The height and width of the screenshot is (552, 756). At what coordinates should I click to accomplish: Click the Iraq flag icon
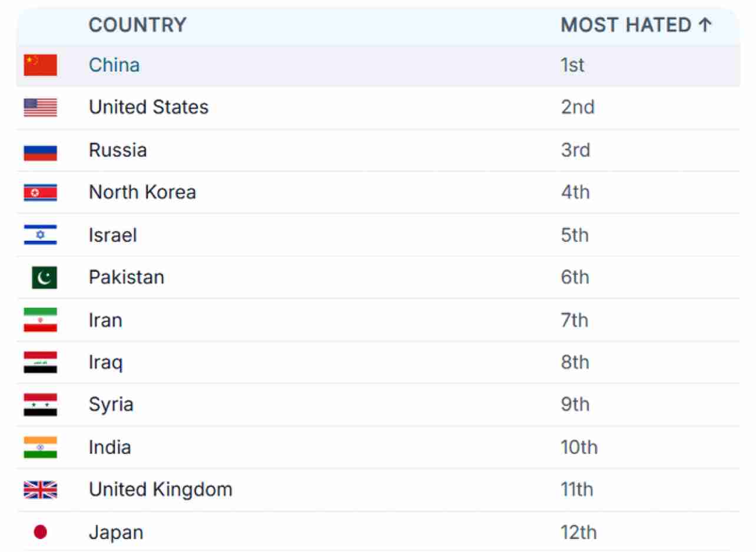[x=40, y=363]
